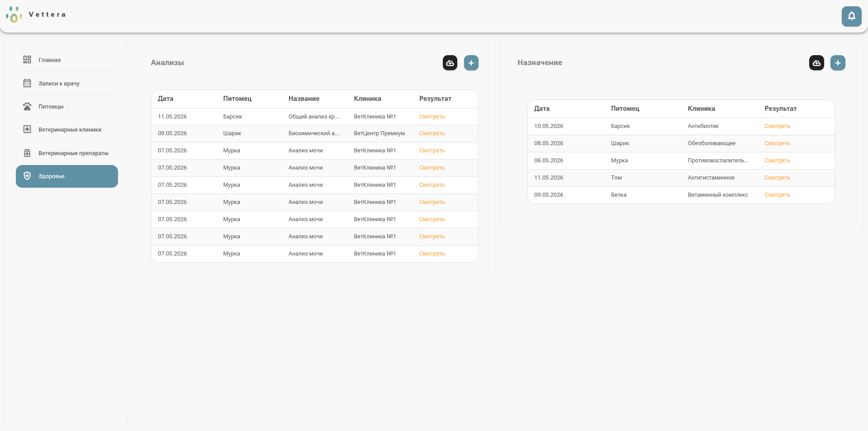The image size is (868, 431).
Task: Click the Назначение panel heading
Action: pos(540,63)
